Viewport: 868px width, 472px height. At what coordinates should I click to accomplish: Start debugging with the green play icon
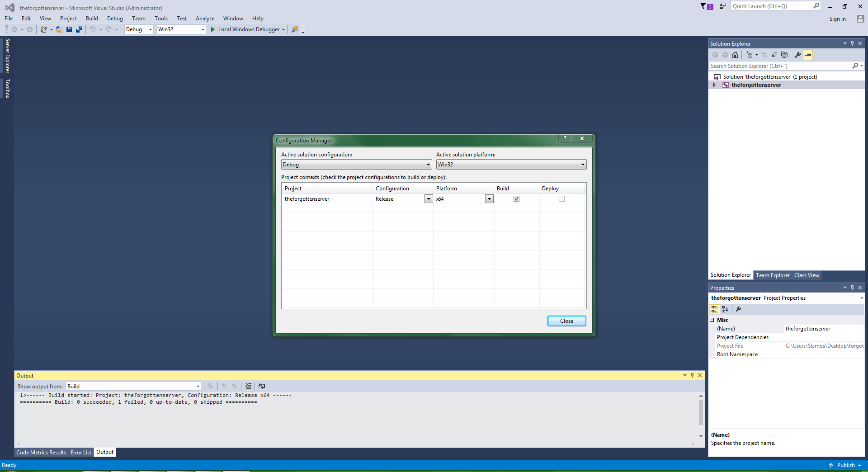coord(213,29)
